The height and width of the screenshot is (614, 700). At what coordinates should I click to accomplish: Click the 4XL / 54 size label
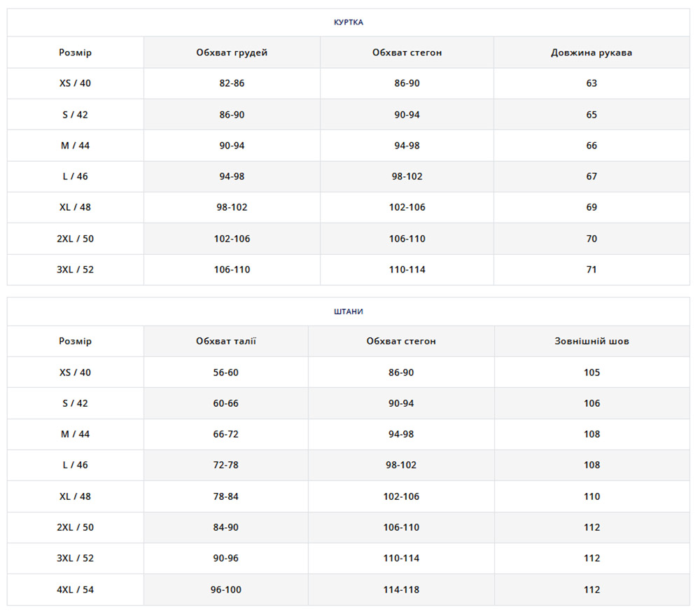[x=75, y=589]
